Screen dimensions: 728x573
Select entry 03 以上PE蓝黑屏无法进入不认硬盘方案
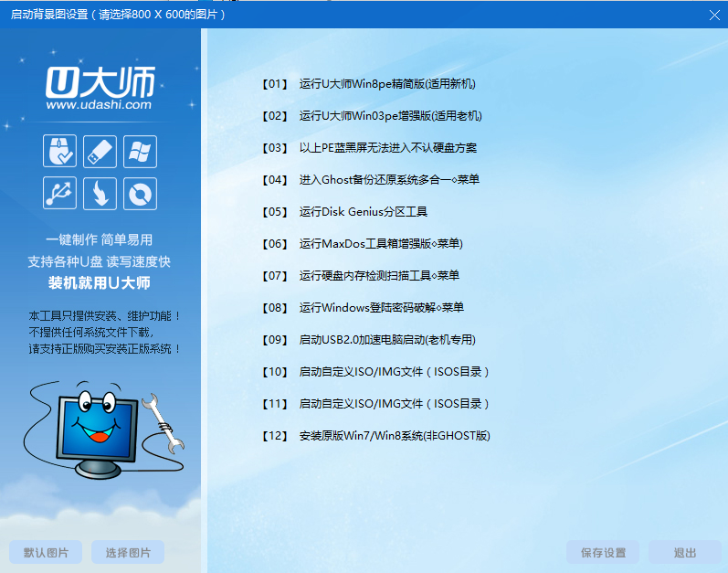click(x=370, y=148)
